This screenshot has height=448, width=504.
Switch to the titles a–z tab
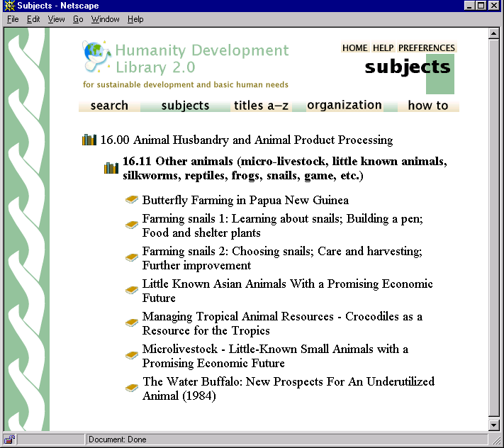(x=261, y=106)
